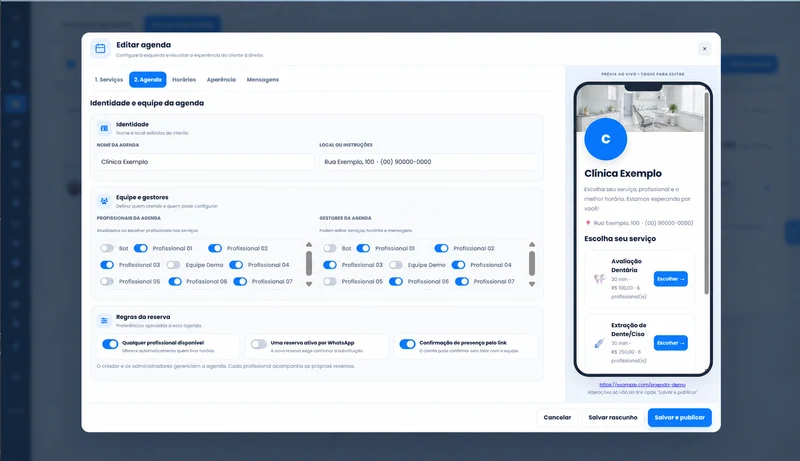Toggle Profissional 03 in Profissionais da agenda

point(107,265)
